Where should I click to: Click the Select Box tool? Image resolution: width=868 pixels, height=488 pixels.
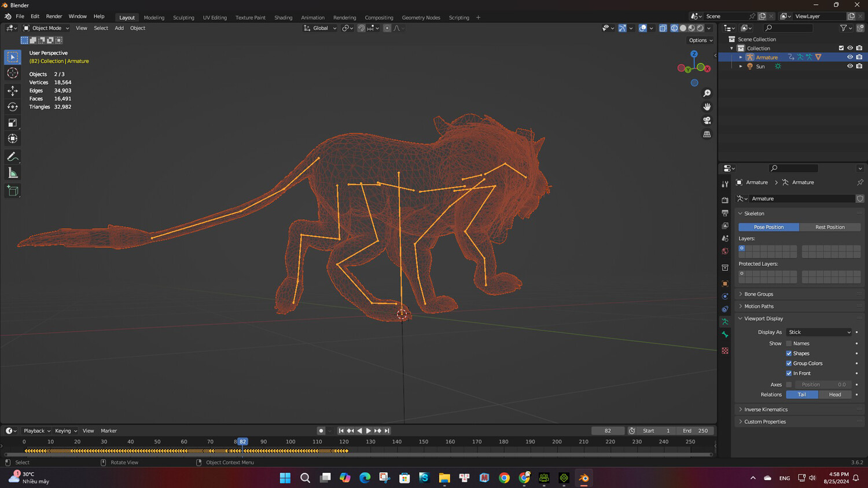(13, 57)
